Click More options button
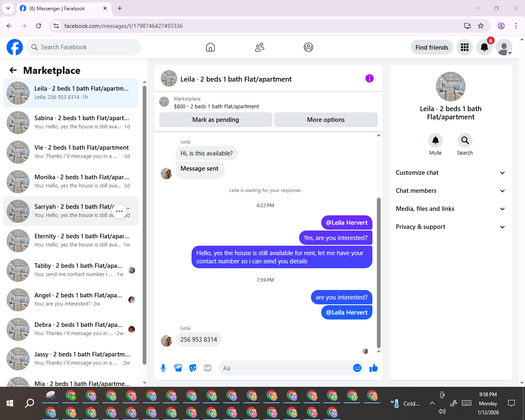 (x=326, y=120)
